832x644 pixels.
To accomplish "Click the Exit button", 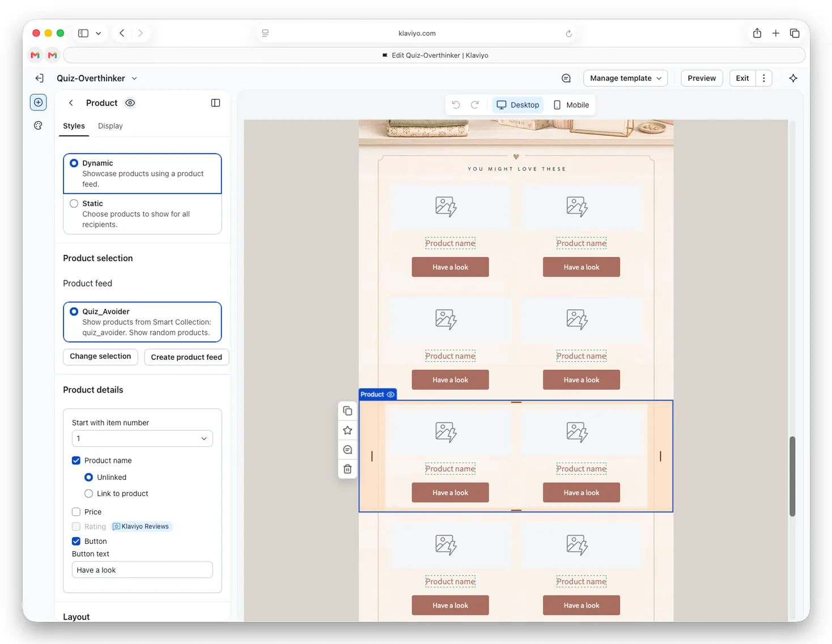I will (x=742, y=78).
